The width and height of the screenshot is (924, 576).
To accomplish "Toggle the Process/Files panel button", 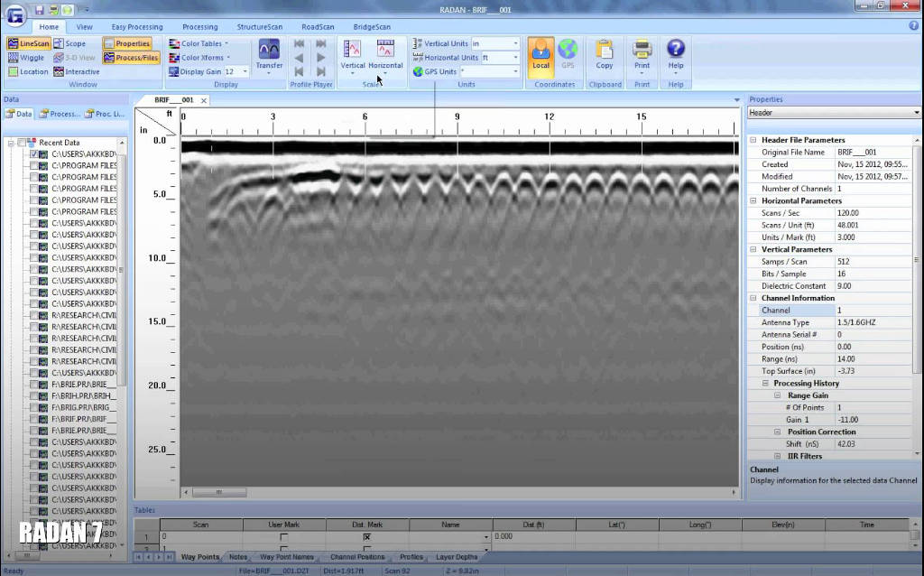I will click(x=131, y=58).
